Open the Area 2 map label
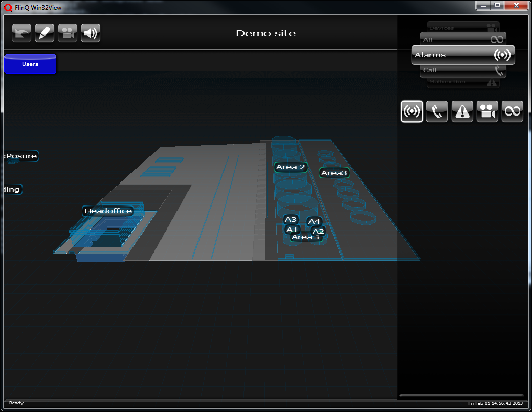Screen dimensions: 532x412 (x=291, y=167)
